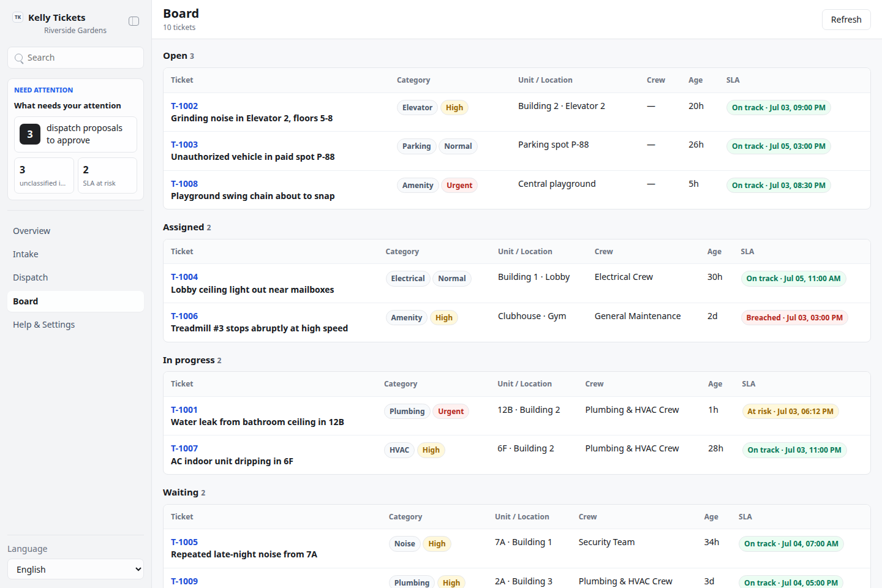
Task: Open ticket T-1001 link
Action: 184,410
